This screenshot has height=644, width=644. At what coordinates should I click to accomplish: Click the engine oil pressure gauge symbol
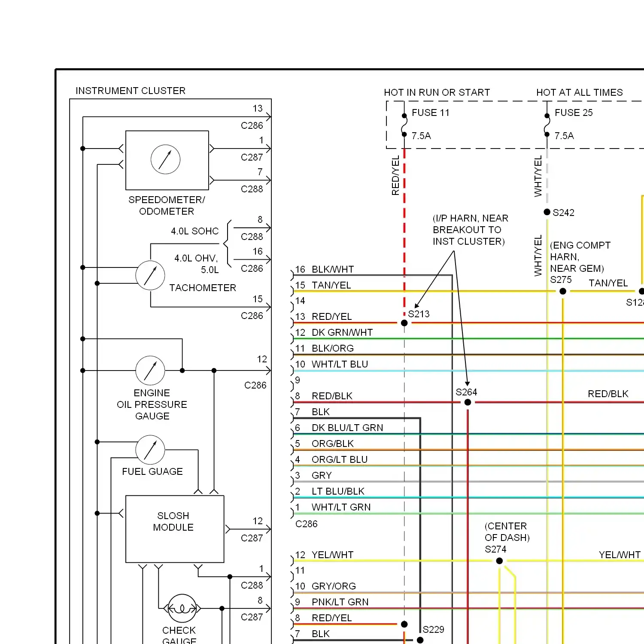coord(150,371)
